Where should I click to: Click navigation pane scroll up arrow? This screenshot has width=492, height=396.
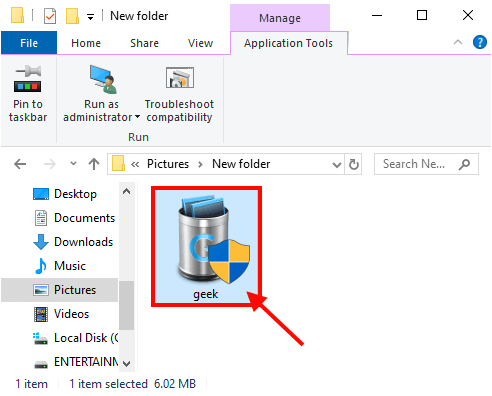coord(126,191)
